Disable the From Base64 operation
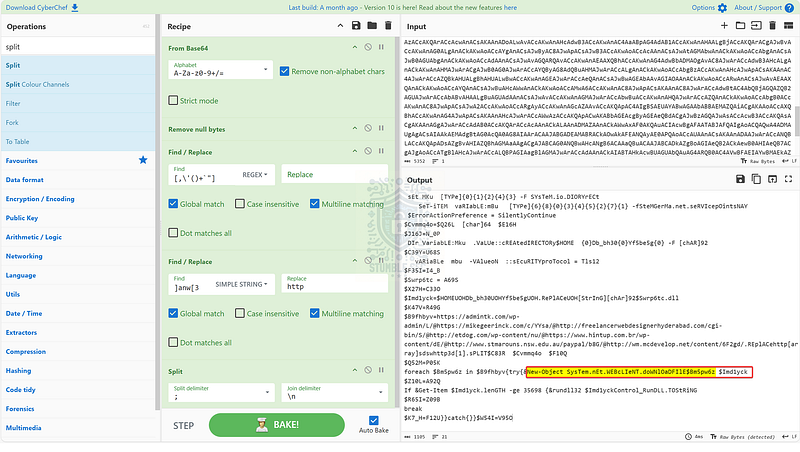The height and width of the screenshot is (452, 800). pyautogui.click(x=368, y=47)
